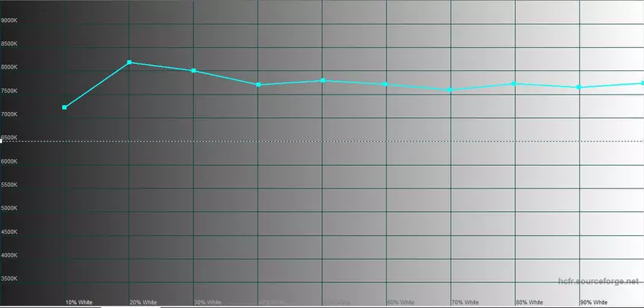Click the white reference marker at 6500K
Screen dimensions: 644x308
click(2, 141)
